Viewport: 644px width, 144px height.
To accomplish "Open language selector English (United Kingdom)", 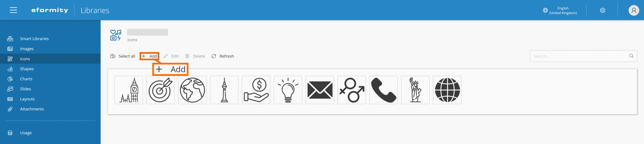I will (560, 11).
